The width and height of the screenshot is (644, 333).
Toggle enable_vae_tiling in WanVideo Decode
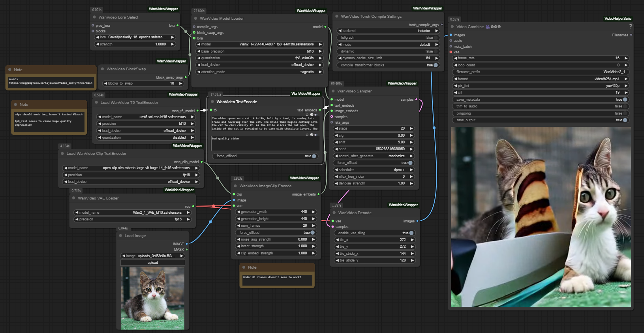click(411, 233)
